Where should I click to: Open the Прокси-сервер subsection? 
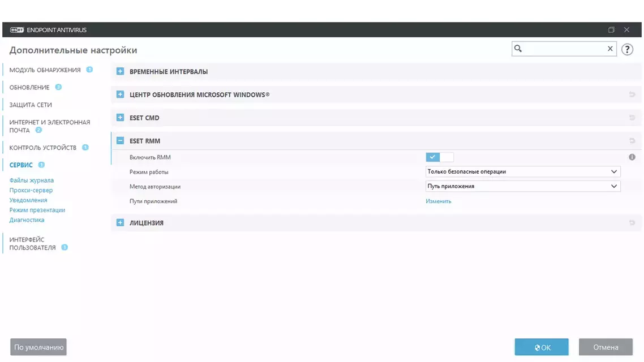(31, 190)
